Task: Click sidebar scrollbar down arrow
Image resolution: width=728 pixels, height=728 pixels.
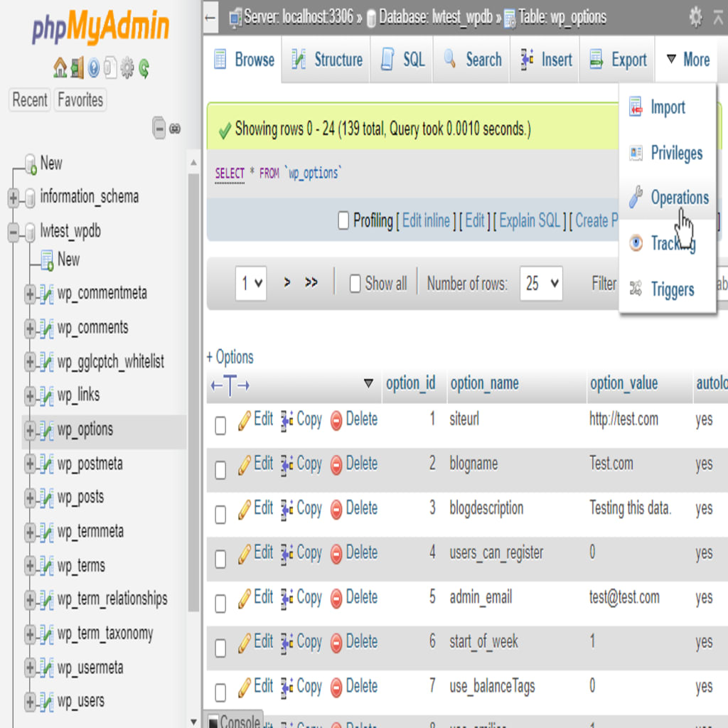Action: 193,722
